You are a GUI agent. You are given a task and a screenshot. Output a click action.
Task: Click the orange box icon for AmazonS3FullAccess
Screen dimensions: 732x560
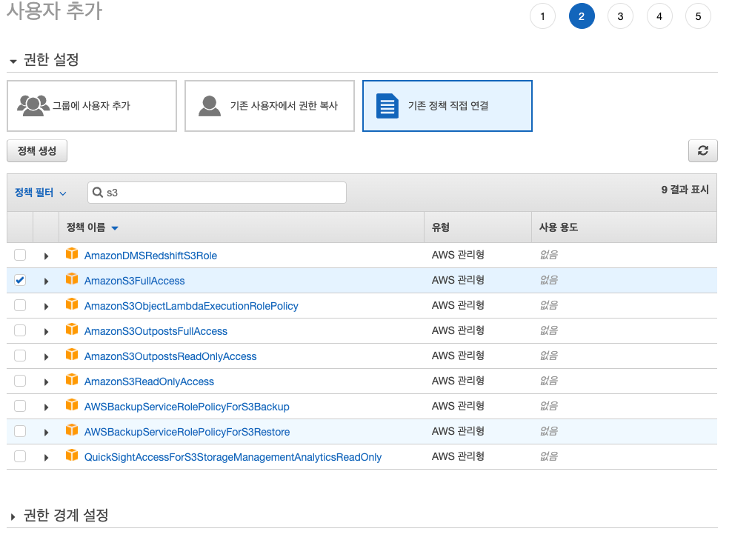tap(72, 279)
